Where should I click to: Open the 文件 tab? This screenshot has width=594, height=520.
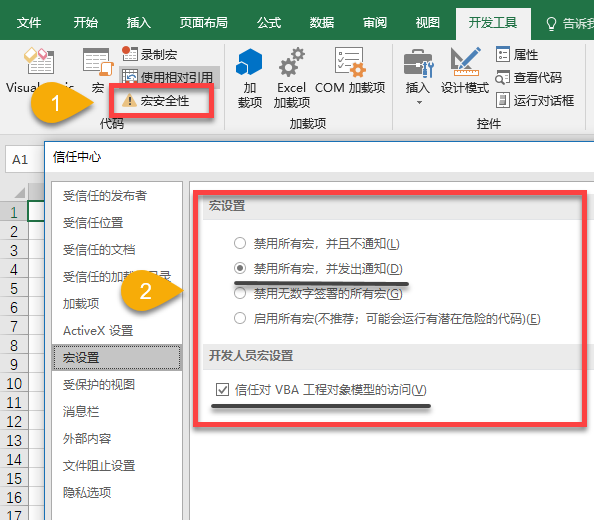(x=29, y=23)
